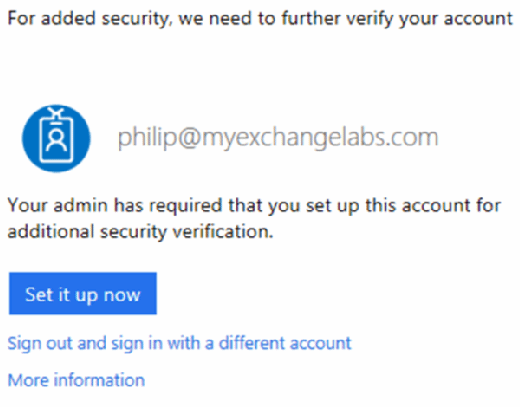Click the blue ID badge account icon
520x407 pixels.
click(x=56, y=138)
